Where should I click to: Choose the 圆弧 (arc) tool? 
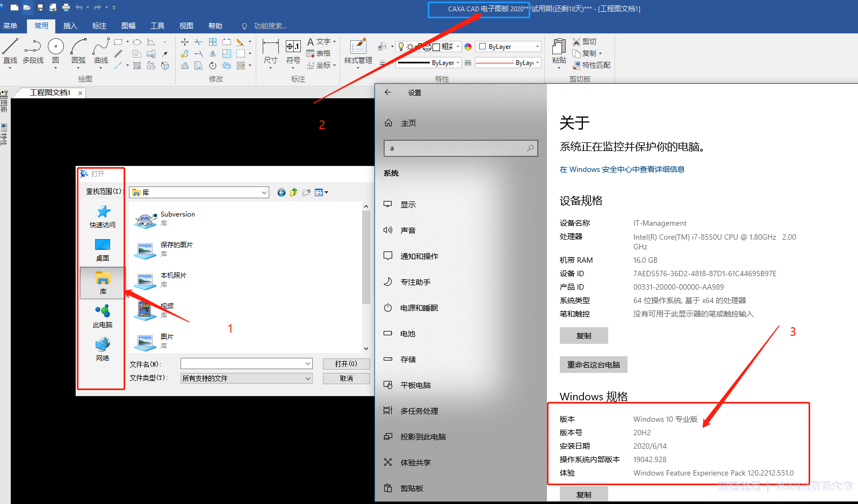pos(78,51)
